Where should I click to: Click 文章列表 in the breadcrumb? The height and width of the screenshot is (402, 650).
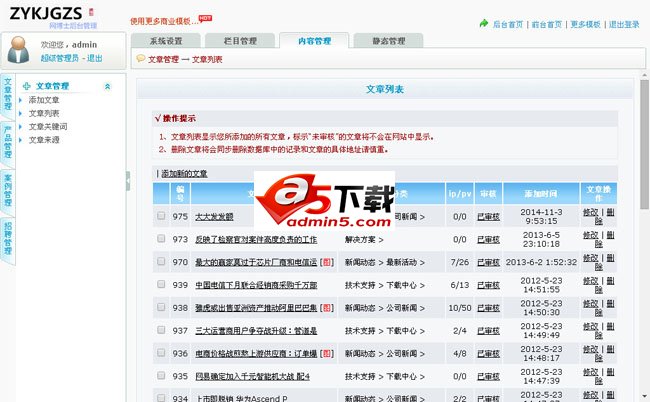click(x=207, y=59)
